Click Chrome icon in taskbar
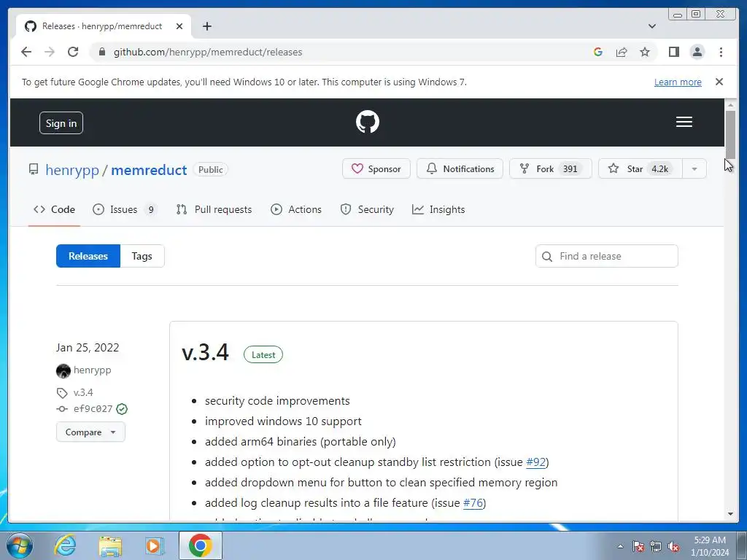 click(x=201, y=545)
